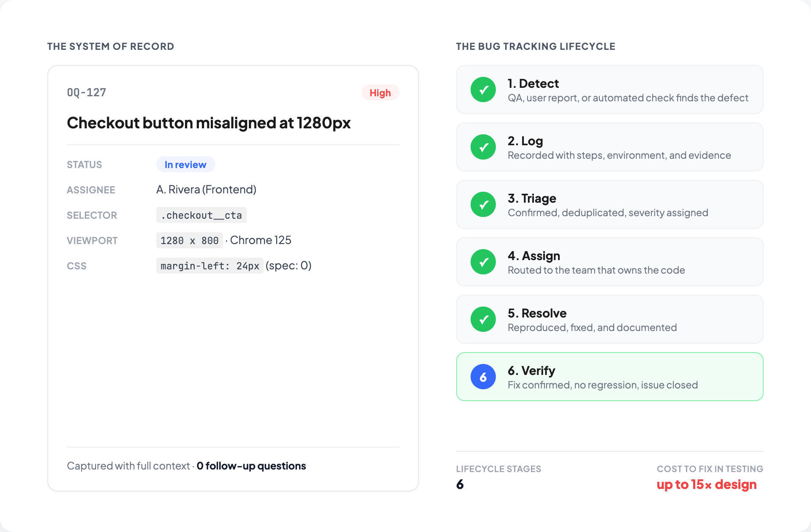Screen dimensions: 811x532
Task: Open the 4. Assign stage heading
Action: 534,256
